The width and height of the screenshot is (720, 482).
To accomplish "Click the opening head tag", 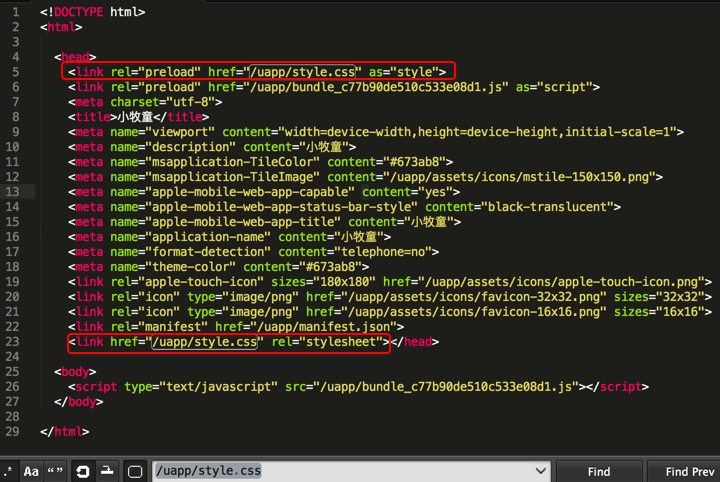I will click(75, 57).
